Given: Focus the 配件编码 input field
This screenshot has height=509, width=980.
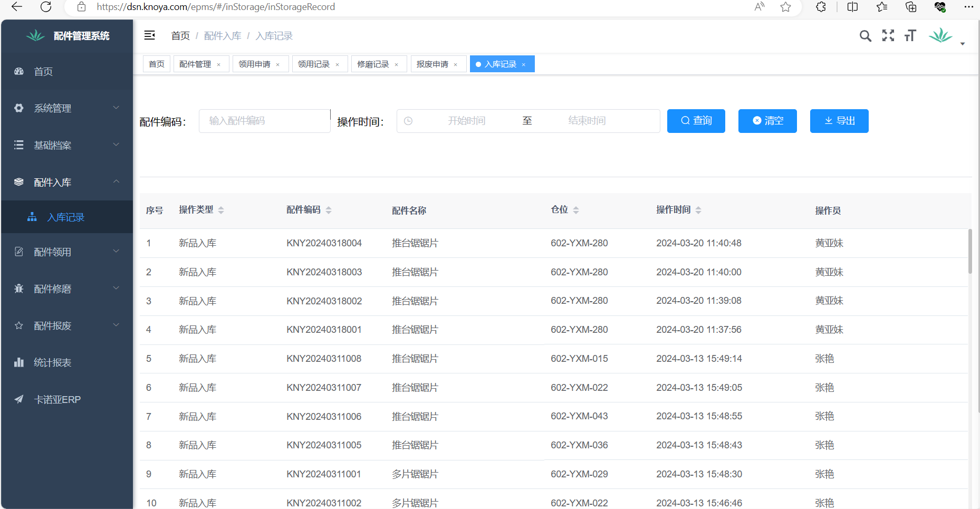Looking at the screenshot, I should coord(265,121).
